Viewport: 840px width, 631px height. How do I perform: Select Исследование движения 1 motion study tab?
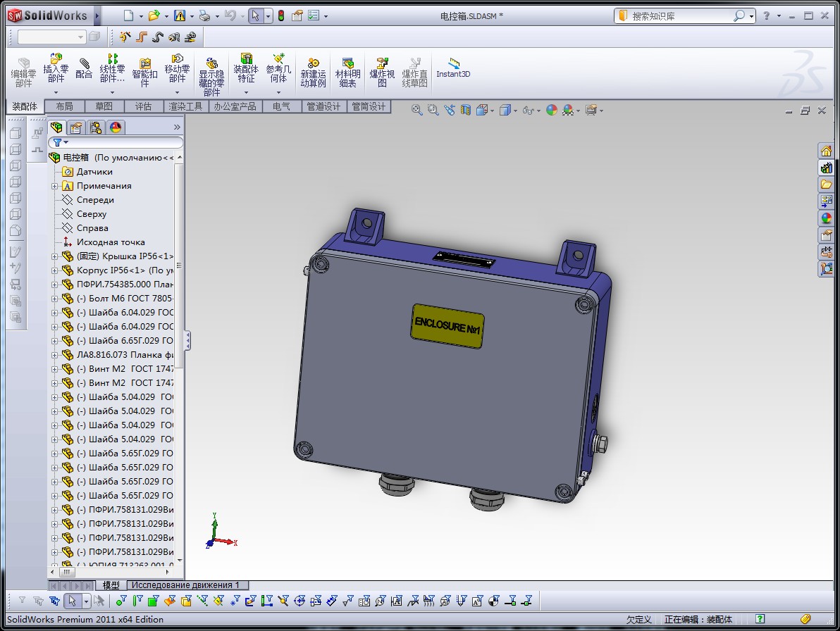pos(186,585)
